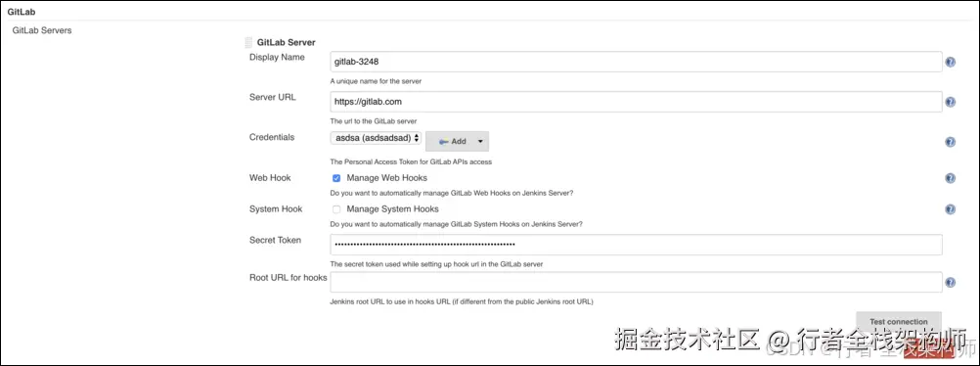Click the 'Manage Web Hooks' label text
Image resolution: width=980 pixels, height=366 pixels.
pos(387,178)
